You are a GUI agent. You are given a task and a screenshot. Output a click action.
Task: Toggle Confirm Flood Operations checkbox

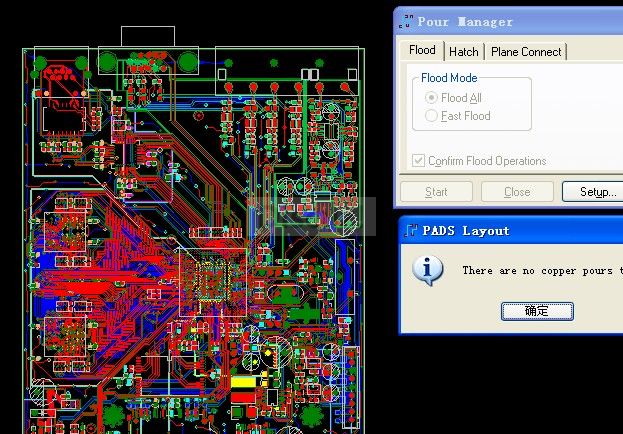point(418,161)
